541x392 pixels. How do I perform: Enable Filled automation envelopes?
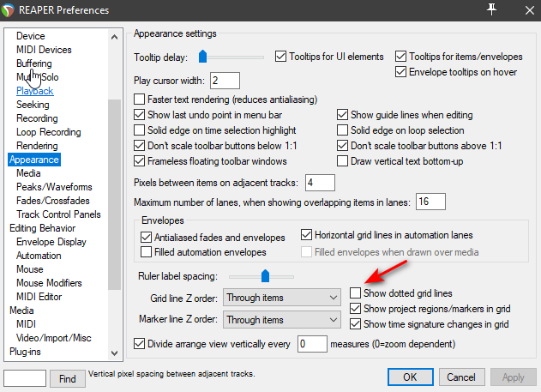[146, 252]
